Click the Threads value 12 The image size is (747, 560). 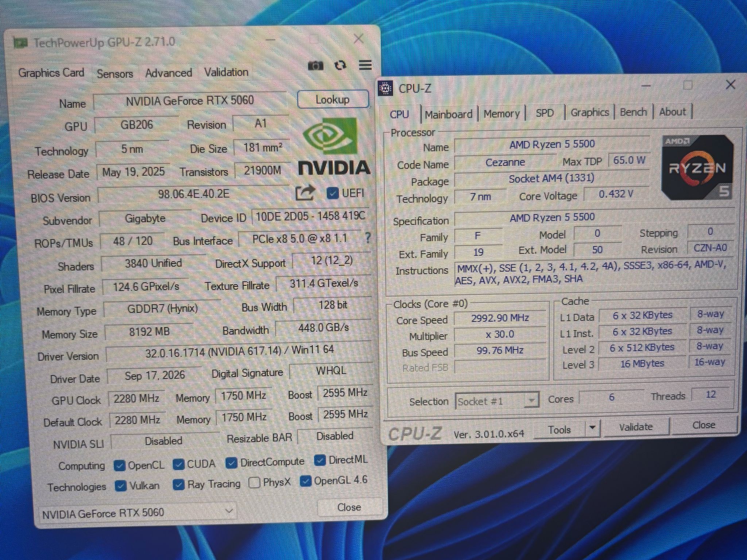[x=711, y=394]
